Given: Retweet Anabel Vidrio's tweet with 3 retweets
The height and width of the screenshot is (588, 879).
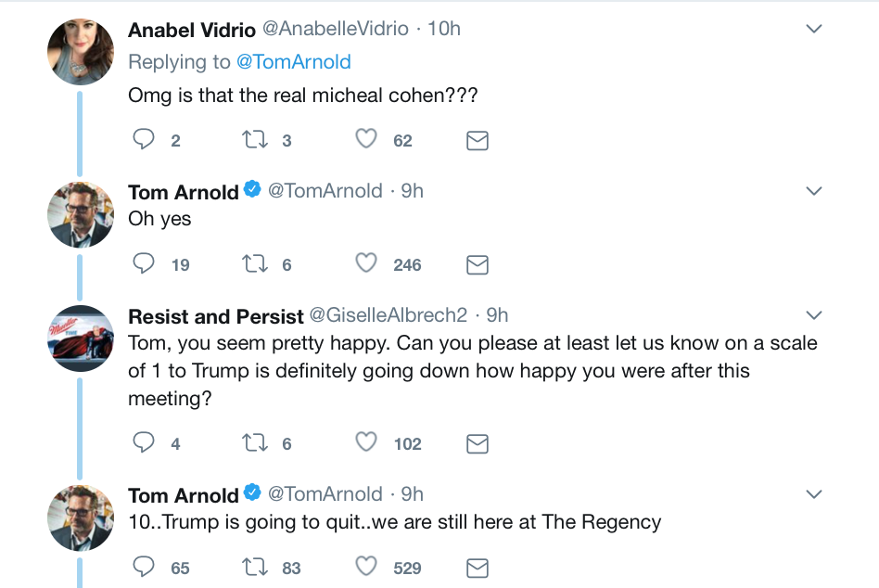Looking at the screenshot, I should pos(254,139).
